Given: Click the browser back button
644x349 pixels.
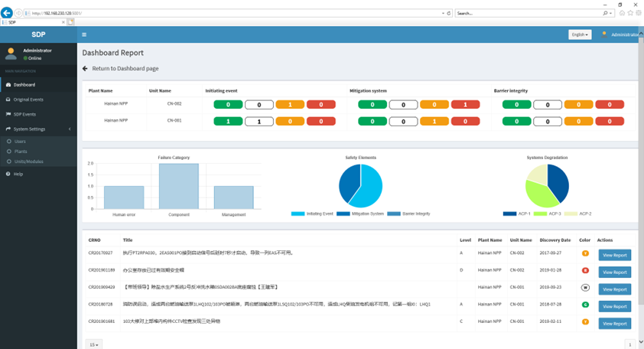Looking at the screenshot, I should [7, 13].
